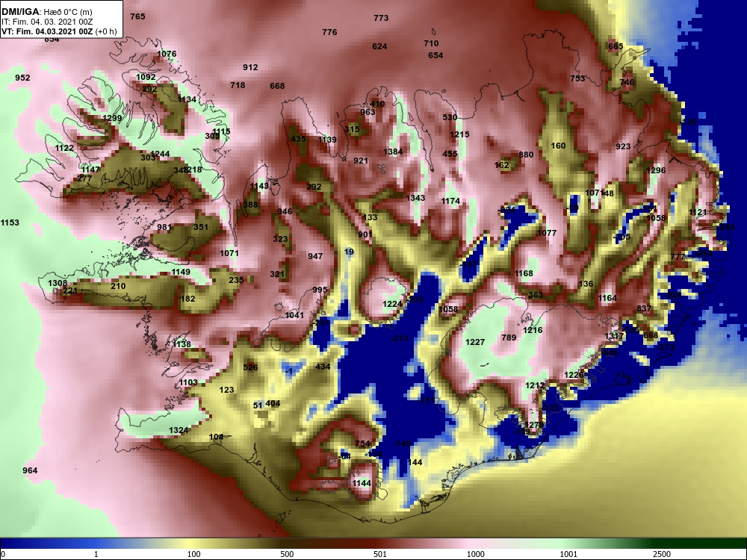Select the 'IT: Fim. 04. 03. 2021 00Z' line
This screenshot has width=747, height=560.
point(46,22)
